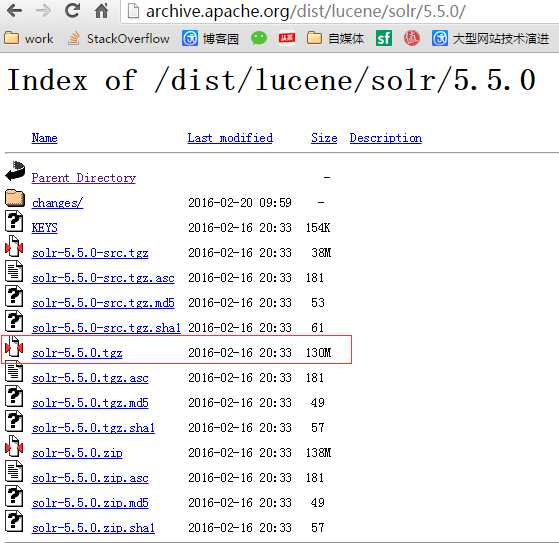This screenshot has width=559, height=543.
Task: Click the back-arrow icon beside Parent Directory
Action: 15,171
